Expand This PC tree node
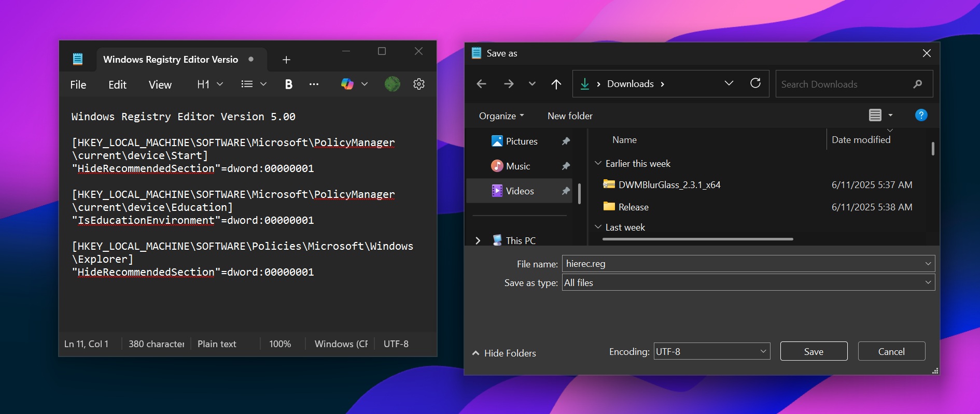This screenshot has height=414, width=980. coord(478,240)
